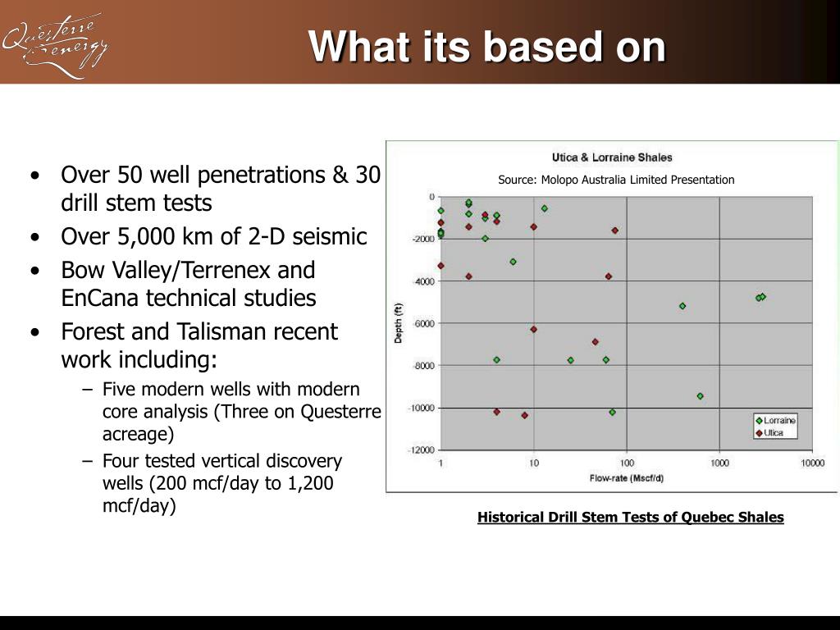
Task: Click the red Utica legend marker
Action: click(759, 433)
